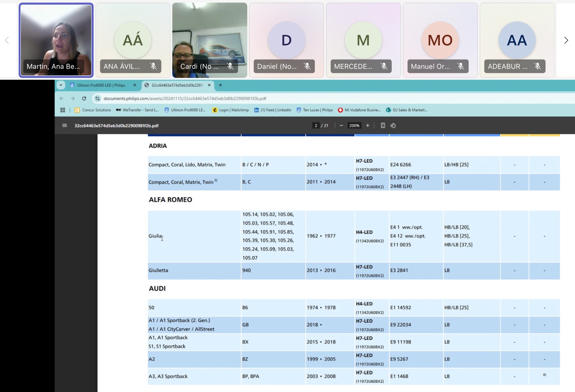Toggle the PDF sidebar menu
The height and width of the screenshot is (392, 575).
point(65,126)
